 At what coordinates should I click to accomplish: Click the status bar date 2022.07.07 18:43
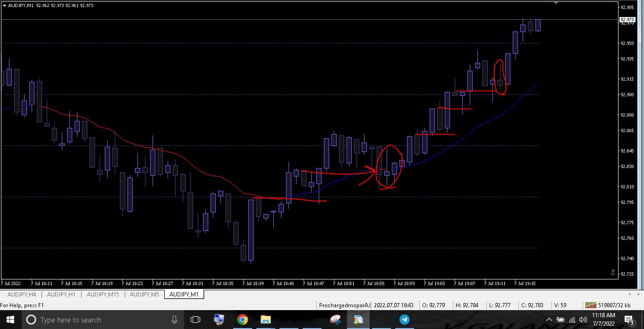pos(394,305)
